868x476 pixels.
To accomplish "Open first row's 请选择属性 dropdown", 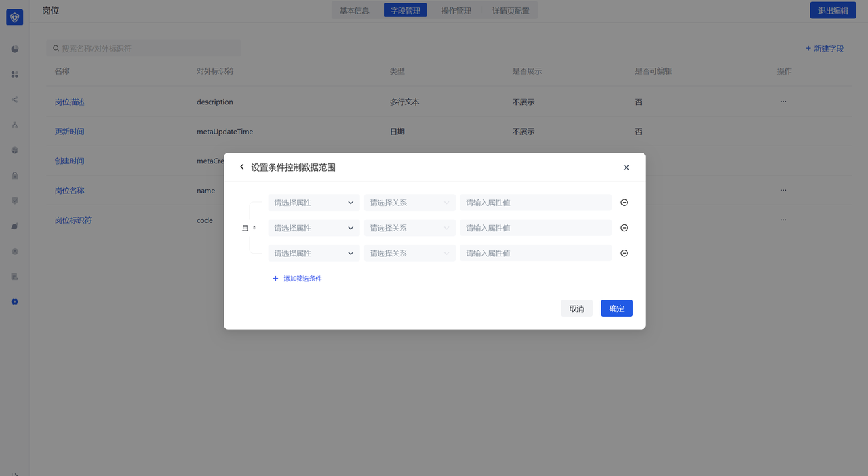I will pyautogui.click(x=313, y=203).
